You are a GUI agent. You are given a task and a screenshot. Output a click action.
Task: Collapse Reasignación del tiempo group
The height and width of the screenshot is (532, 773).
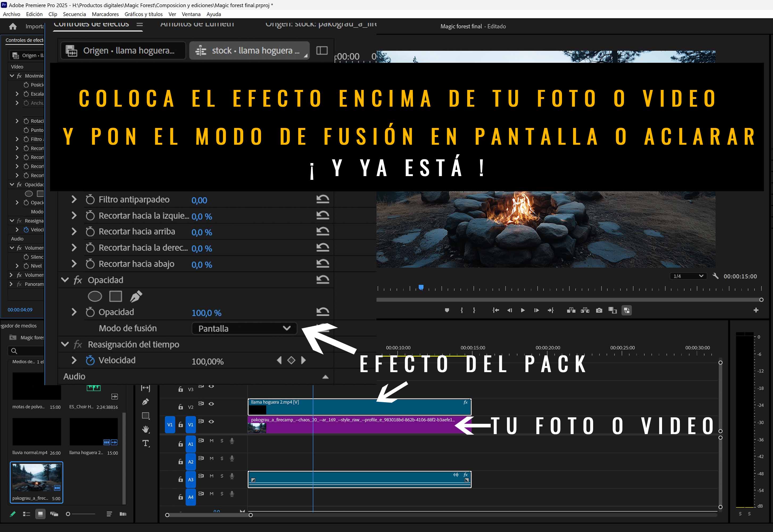(65, 344)
